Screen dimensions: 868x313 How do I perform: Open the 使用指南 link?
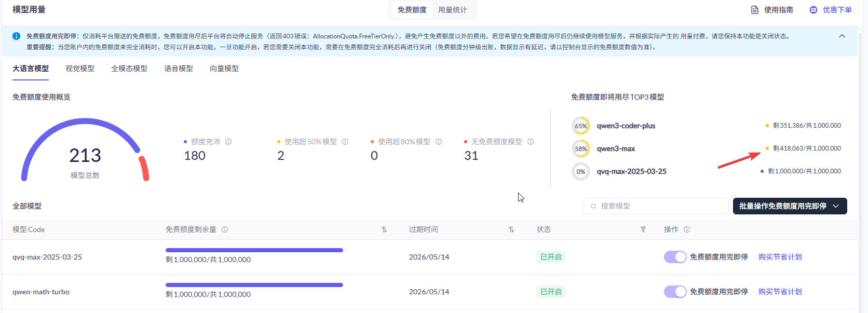click(x=772, y=10)
